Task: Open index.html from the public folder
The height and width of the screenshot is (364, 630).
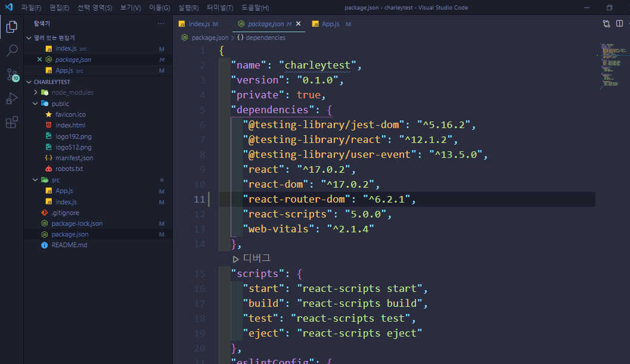Action: [71, 125]
